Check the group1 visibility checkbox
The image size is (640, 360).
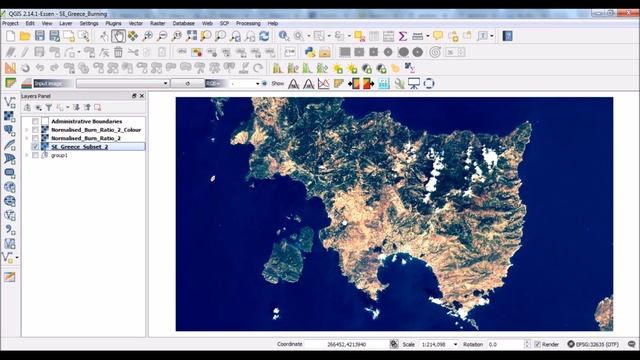point(36,156)
